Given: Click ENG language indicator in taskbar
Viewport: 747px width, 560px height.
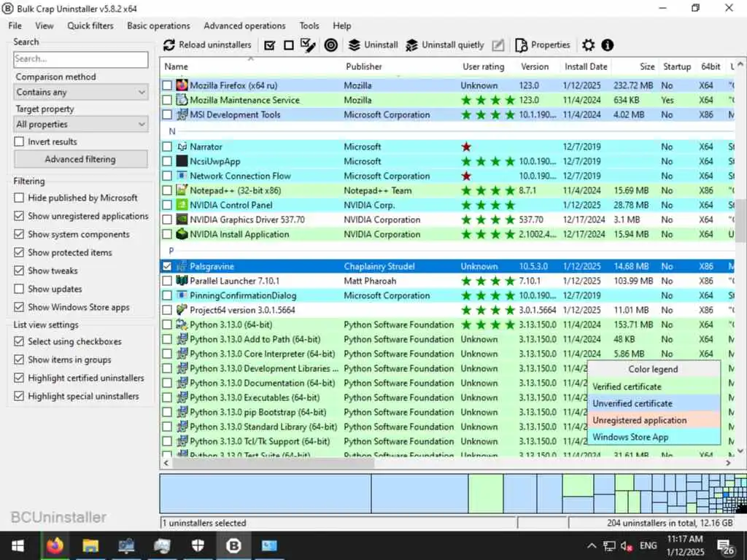Looking at the screenshot, I should [x=648, y=545].
